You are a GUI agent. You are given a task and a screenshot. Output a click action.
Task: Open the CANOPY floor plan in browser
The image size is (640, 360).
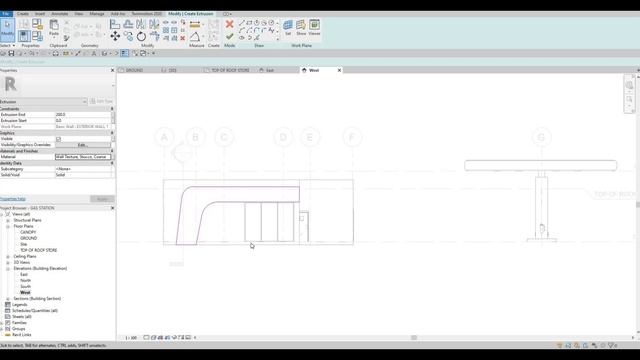pos(28,232)
